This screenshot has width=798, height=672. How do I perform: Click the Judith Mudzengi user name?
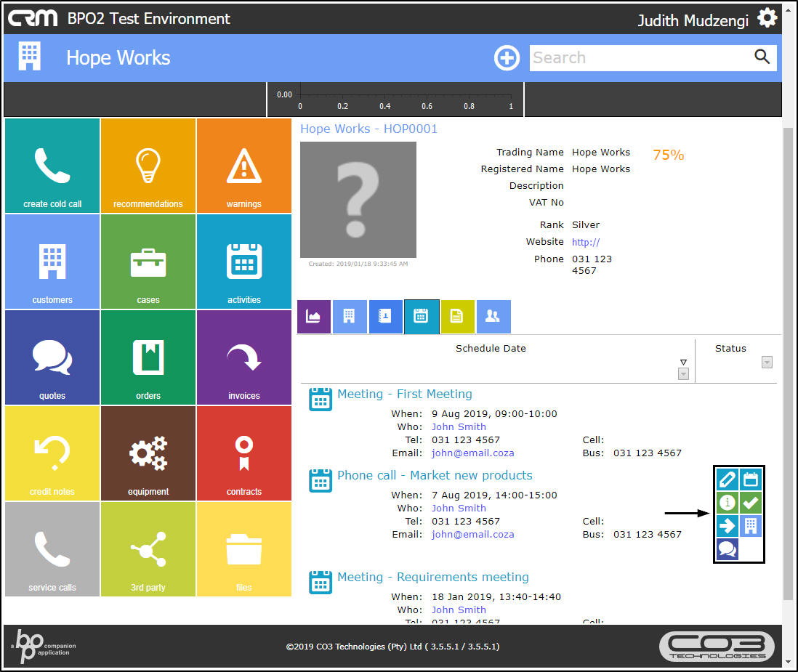tap(693, 20)
